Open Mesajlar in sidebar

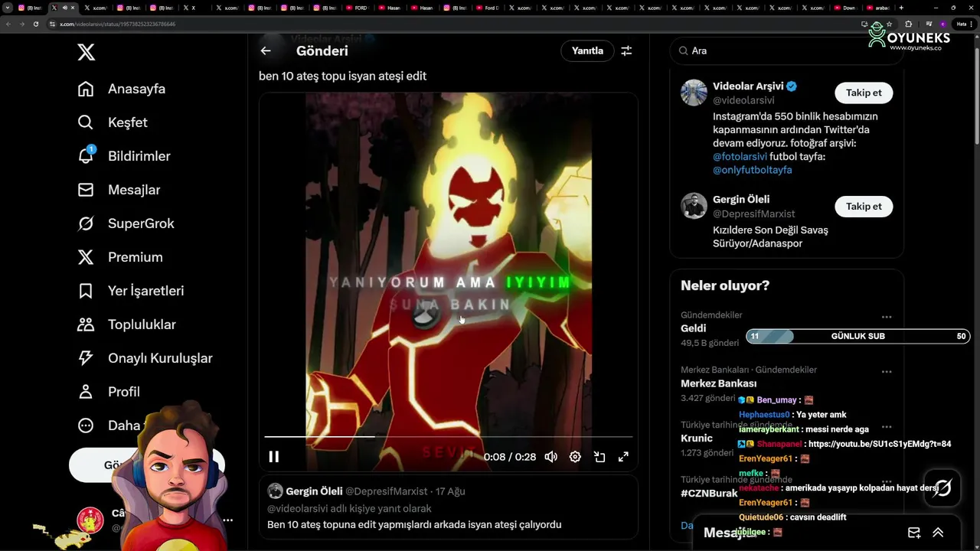click(x=119, y=190)
